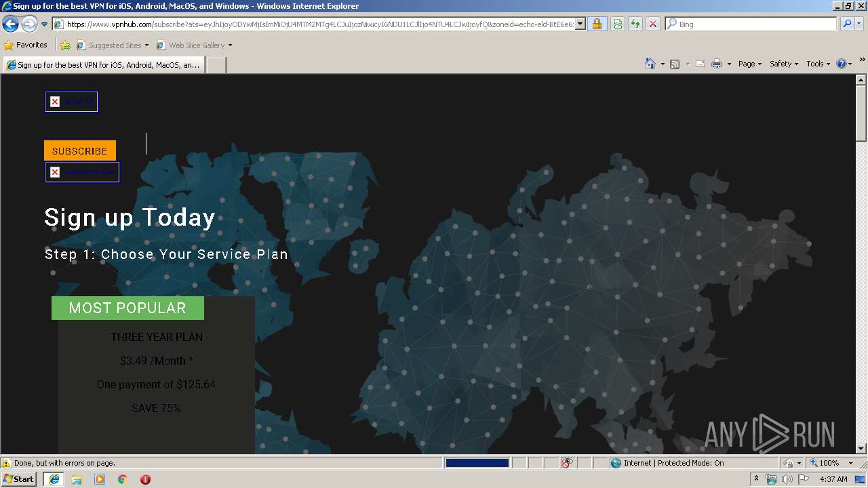Click the vertical scrollbar down arrow
Viewport: 868px width, 488px height.
coord(861,448)
